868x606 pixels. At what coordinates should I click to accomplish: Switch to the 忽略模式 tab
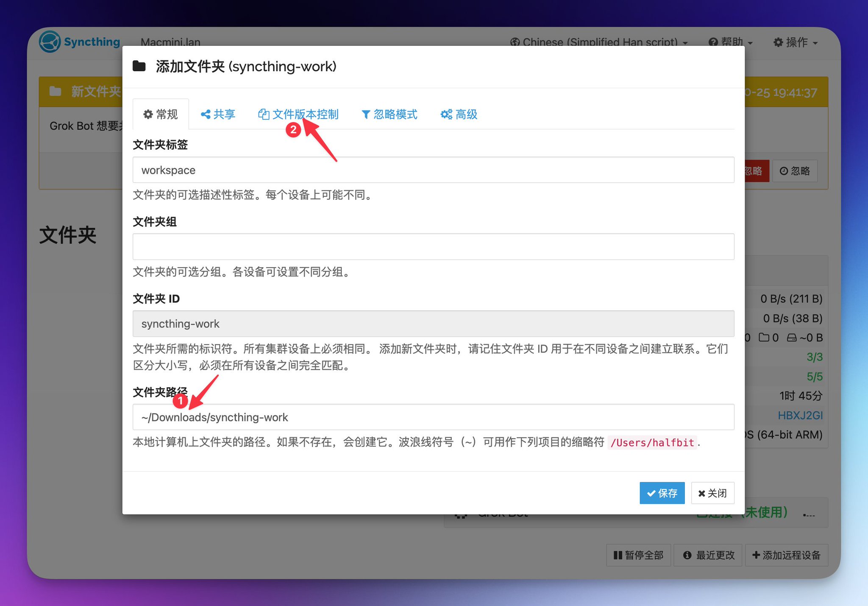point(389,114)
